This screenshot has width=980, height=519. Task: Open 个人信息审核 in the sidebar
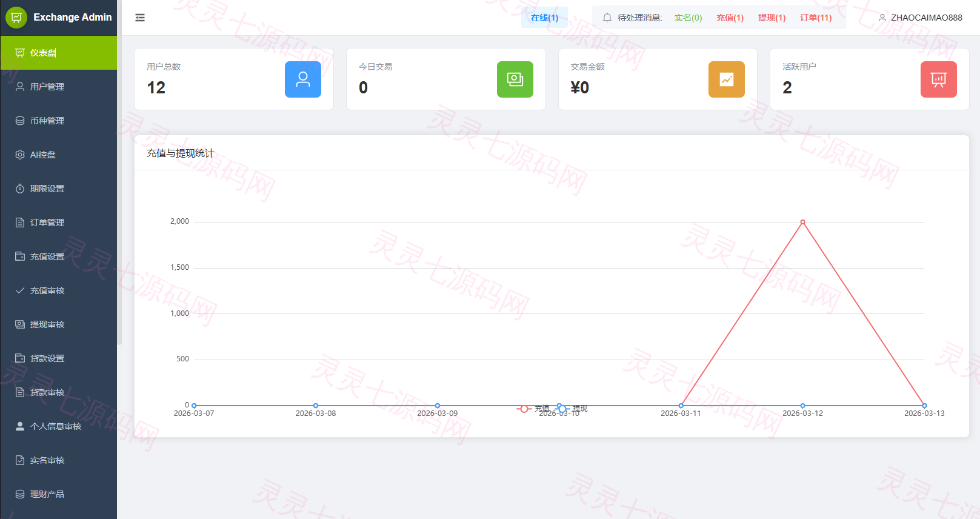[x=59, y=426]
